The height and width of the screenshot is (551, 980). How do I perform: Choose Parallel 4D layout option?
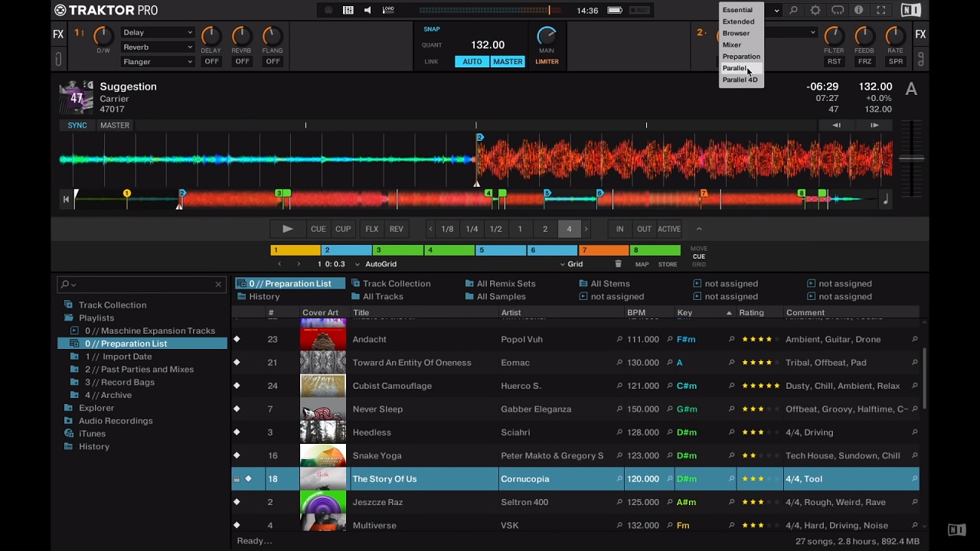tap(740, 80)
